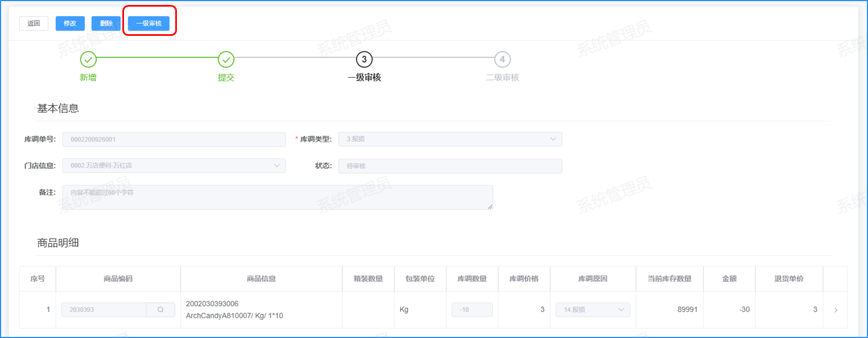Click step 3 circle for 一级审核

364,59
